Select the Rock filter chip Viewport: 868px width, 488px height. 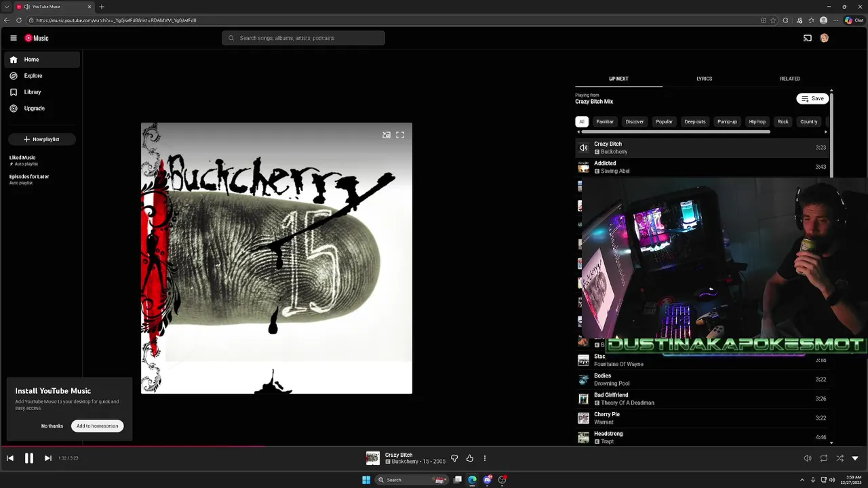point(783,122)
